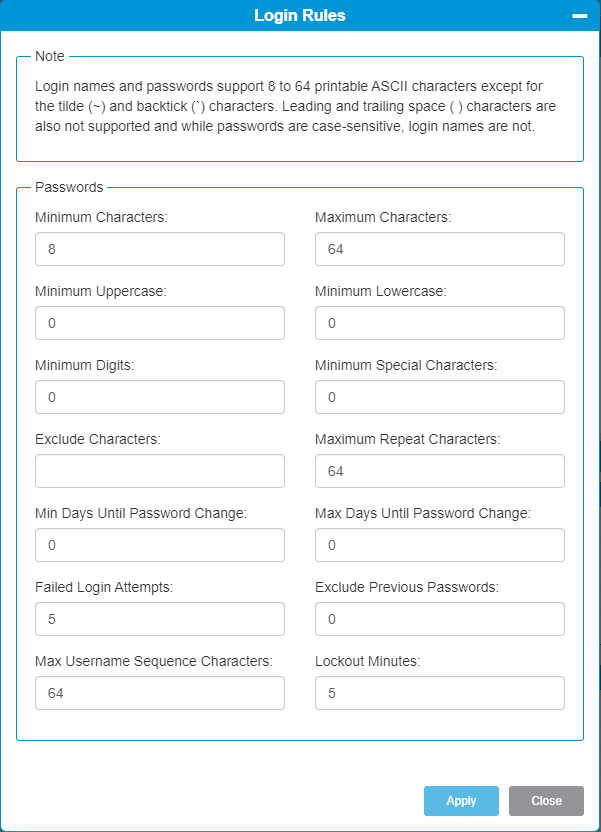The height and width of the screenshot is (832, 601).
Task: Click the Lockout Minutes input field
Action: pyautogui.click(x=439, y=693)
